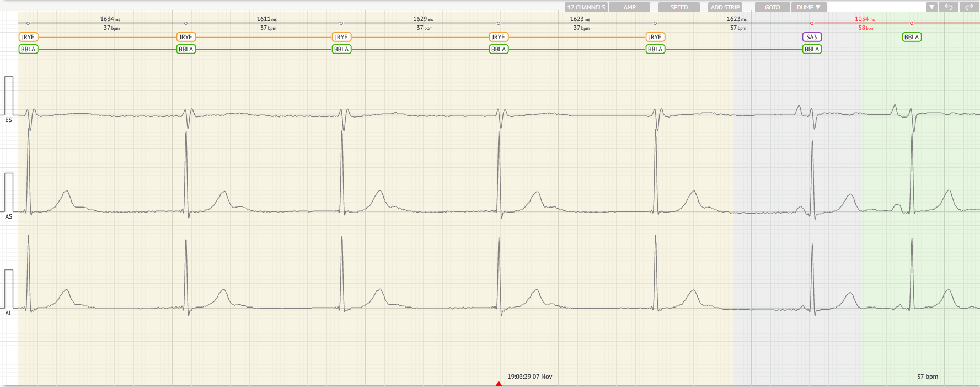Screen dimensions: 980x387
Task: Click the AMP button
Action: [630, 7]
